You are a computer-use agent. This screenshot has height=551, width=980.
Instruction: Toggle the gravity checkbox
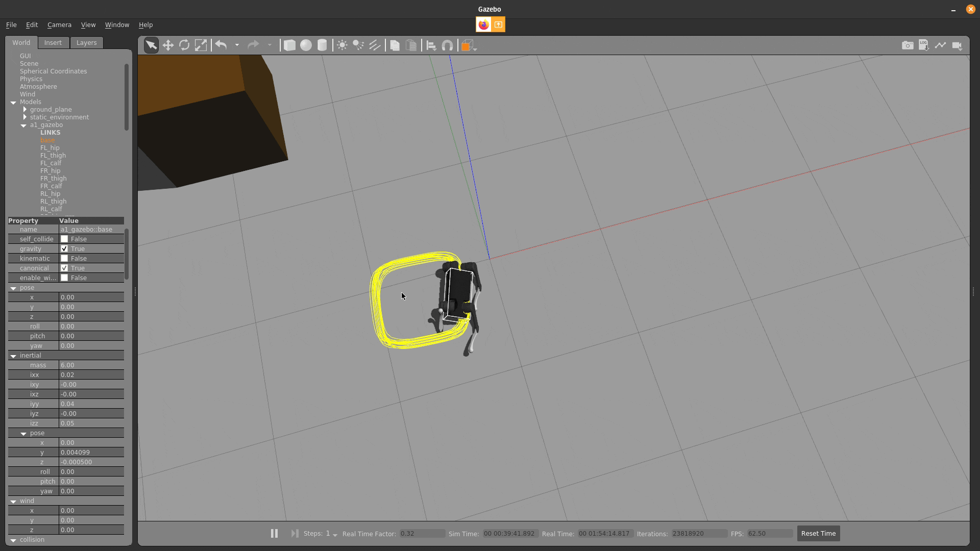[64, 248]
